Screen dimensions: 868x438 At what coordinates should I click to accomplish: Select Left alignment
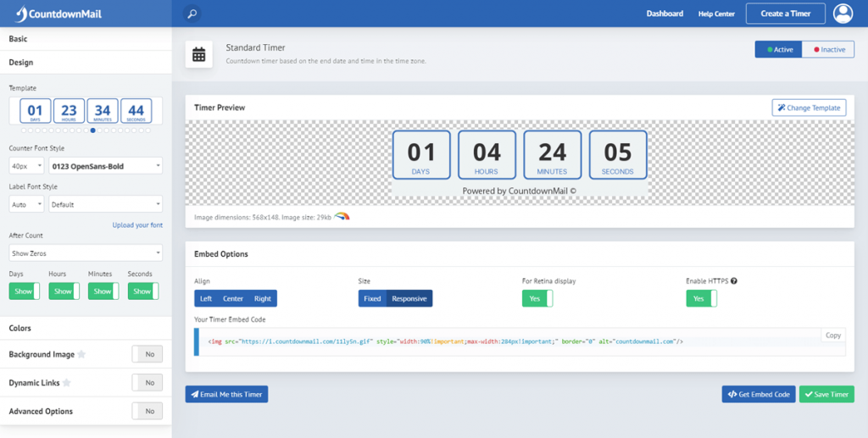pos(205,298)
